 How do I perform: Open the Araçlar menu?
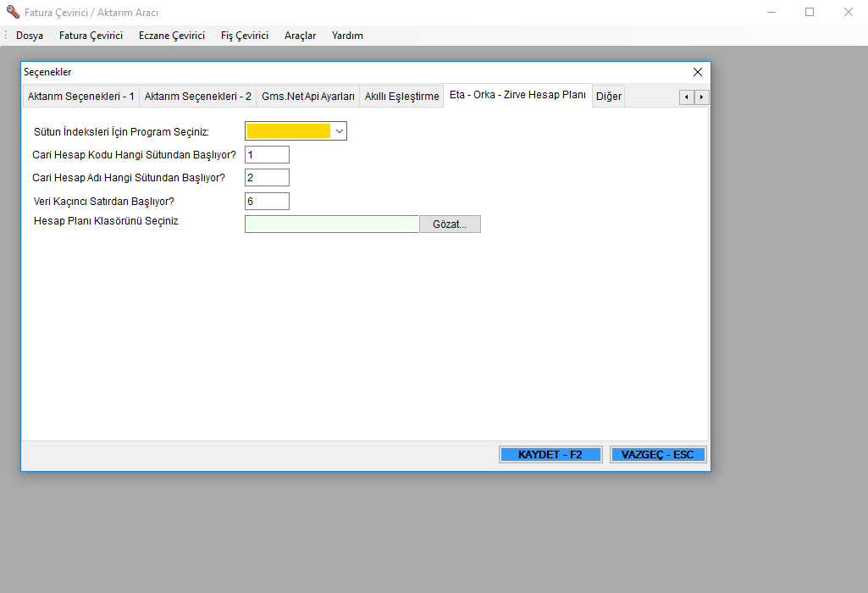[x=300, y=36]
